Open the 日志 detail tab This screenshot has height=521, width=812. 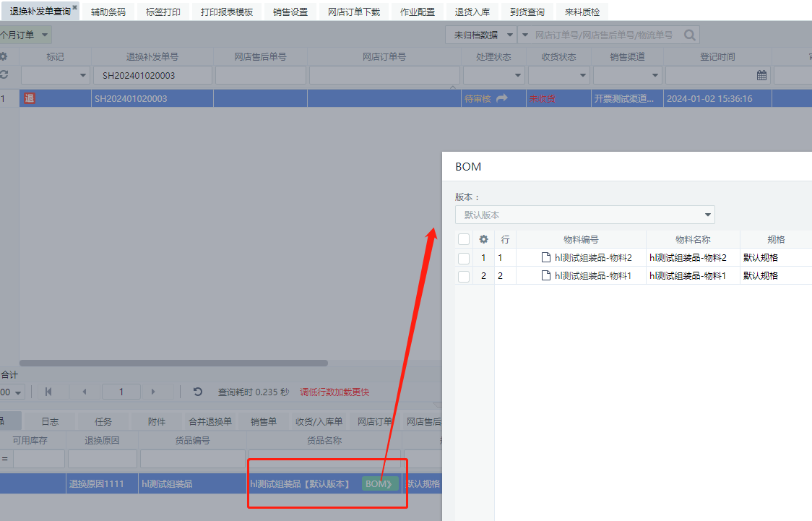coord(50,421)
